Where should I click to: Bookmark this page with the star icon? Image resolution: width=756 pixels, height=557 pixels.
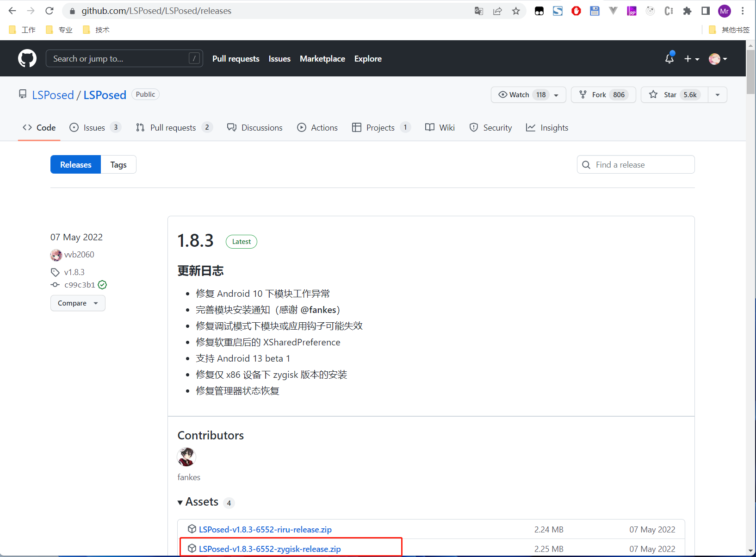point(516,11)
